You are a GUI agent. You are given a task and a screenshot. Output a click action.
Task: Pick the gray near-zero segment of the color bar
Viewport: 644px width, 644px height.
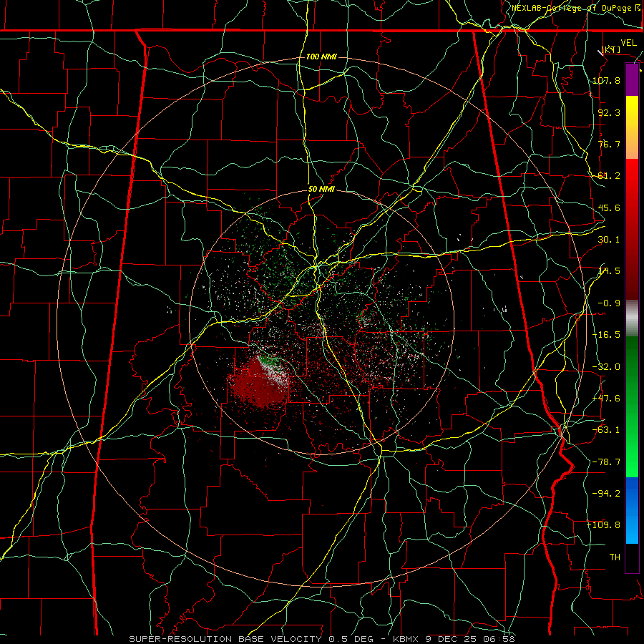(632, 318)
